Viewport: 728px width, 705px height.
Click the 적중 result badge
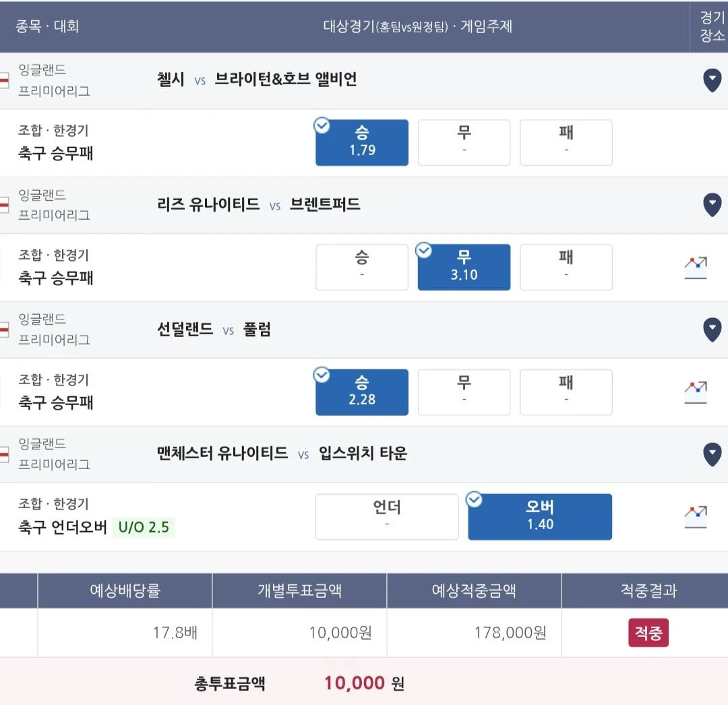click(x=648, y=633)
